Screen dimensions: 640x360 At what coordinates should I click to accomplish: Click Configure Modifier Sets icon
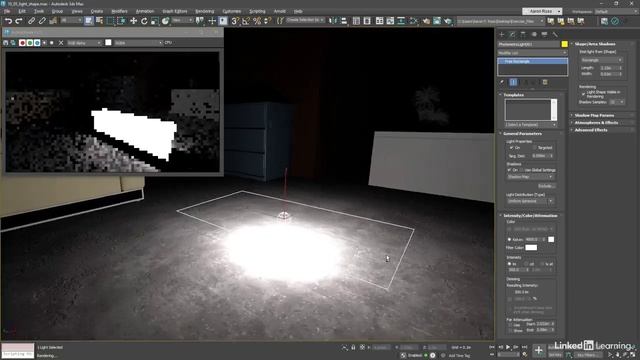click(545, 82)
